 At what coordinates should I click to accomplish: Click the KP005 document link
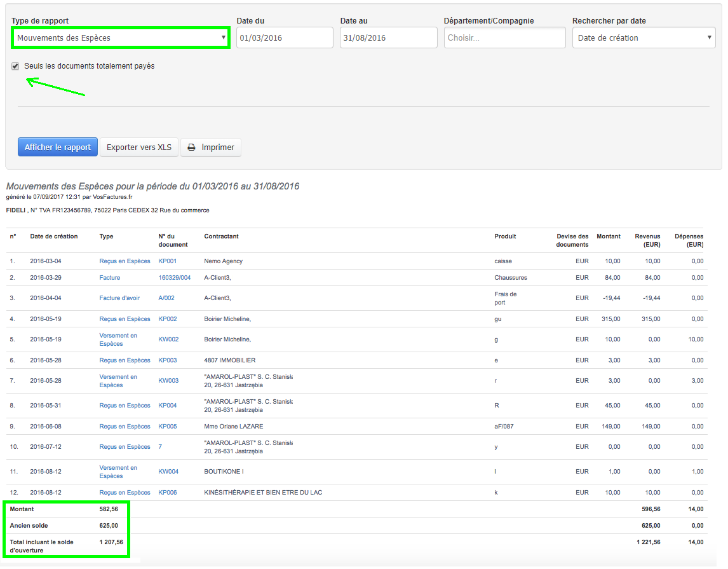tap(168, 427)
